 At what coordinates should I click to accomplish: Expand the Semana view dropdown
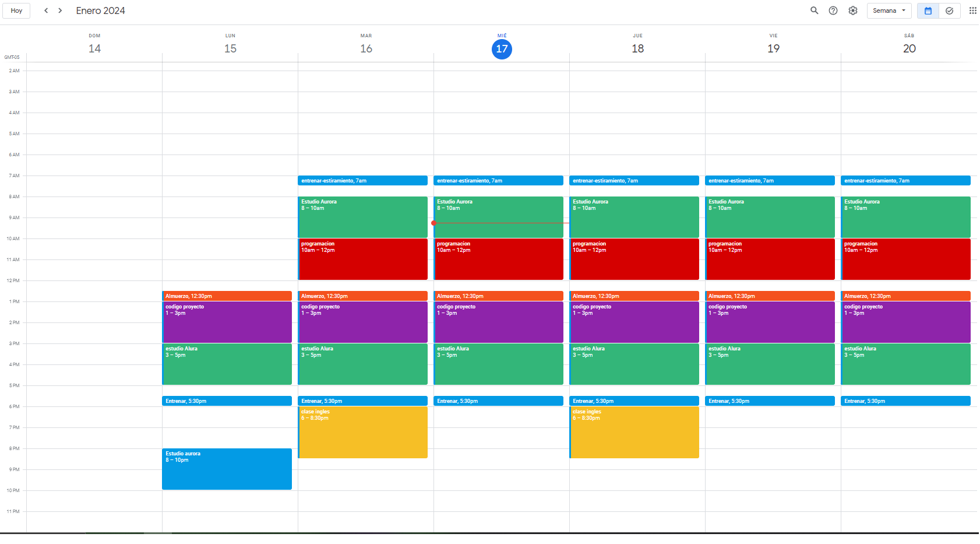point(889,10)
